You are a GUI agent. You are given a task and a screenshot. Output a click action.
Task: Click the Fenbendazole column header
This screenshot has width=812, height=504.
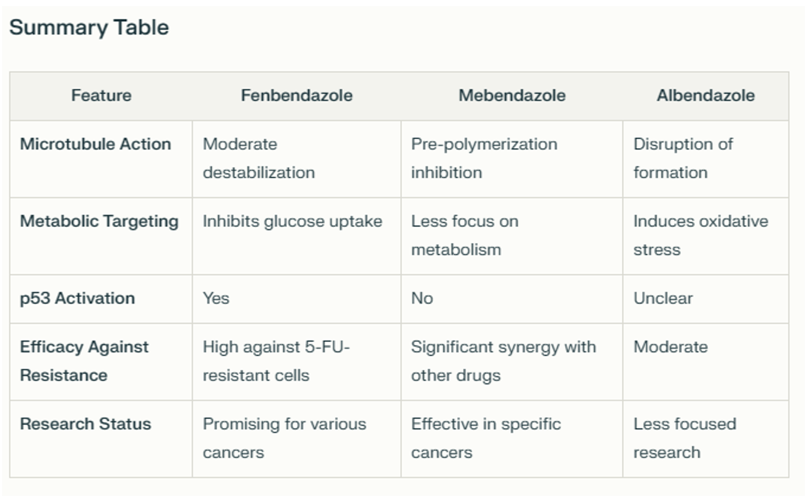296,96
